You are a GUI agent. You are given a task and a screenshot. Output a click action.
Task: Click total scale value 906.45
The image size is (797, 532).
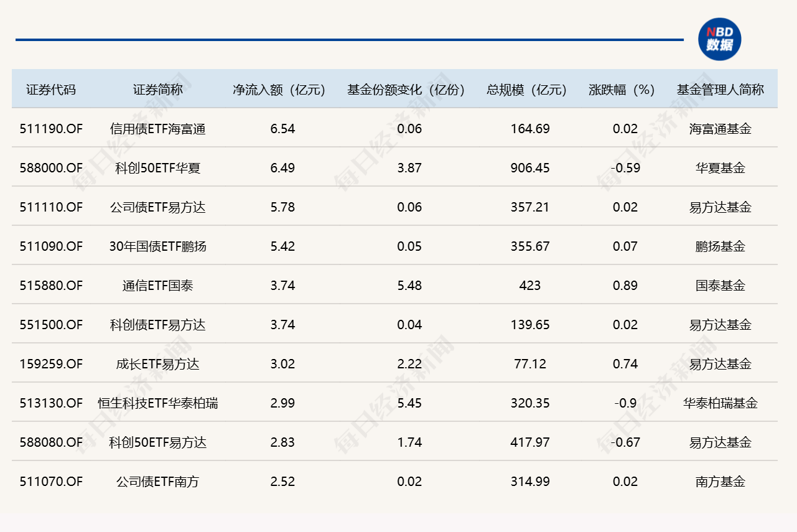(x=529, y=168)
